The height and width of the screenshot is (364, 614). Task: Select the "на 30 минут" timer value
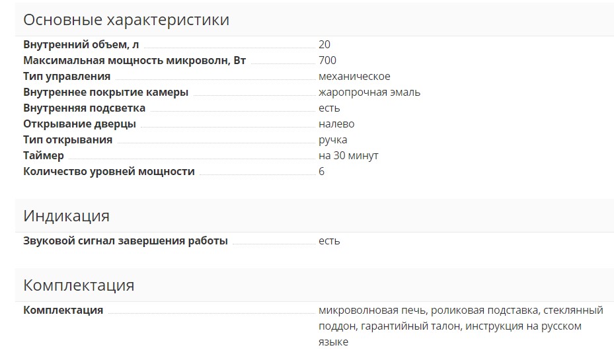(348, 156)
